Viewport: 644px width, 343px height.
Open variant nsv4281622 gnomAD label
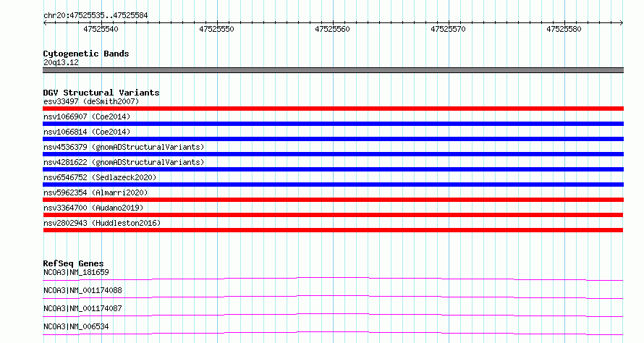(124, 162)
